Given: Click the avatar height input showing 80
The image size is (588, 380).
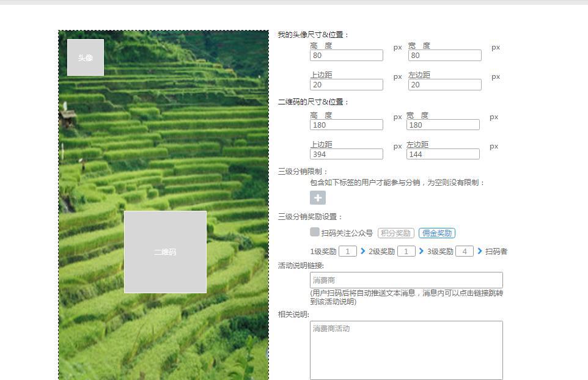Looking at the screenshot, I should pos(347,56).
